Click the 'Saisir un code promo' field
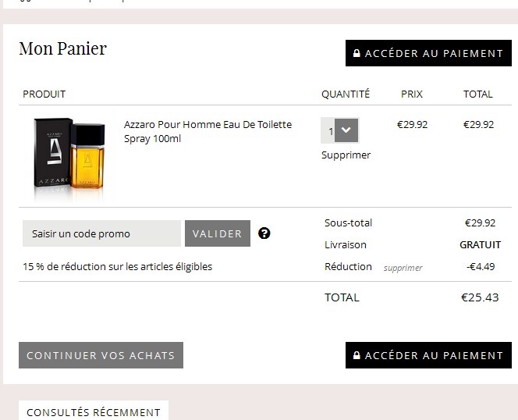The width and height of the screenshot is (518, 420). coord(101,233)
